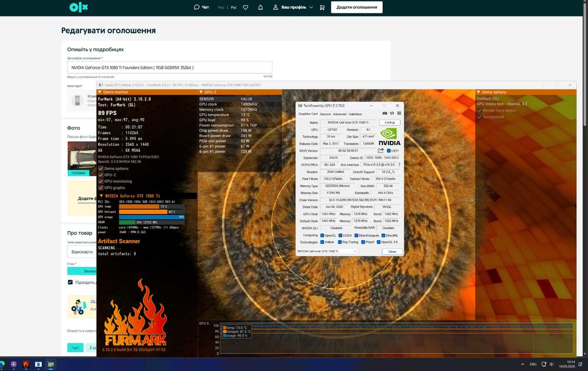Open the Edge browser taskbar icon

[2, 364]
